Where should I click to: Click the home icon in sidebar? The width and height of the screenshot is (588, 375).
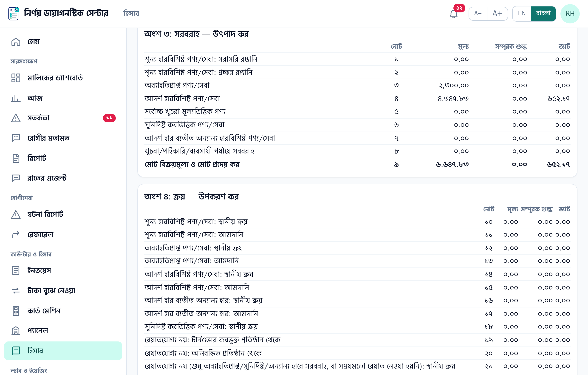pyautogui.click(x=16, y=42)
